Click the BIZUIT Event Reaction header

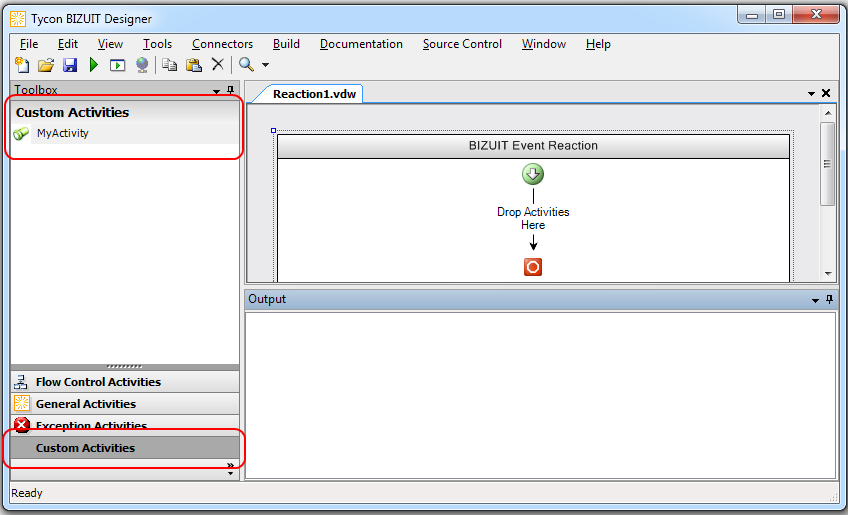(533, 146)
